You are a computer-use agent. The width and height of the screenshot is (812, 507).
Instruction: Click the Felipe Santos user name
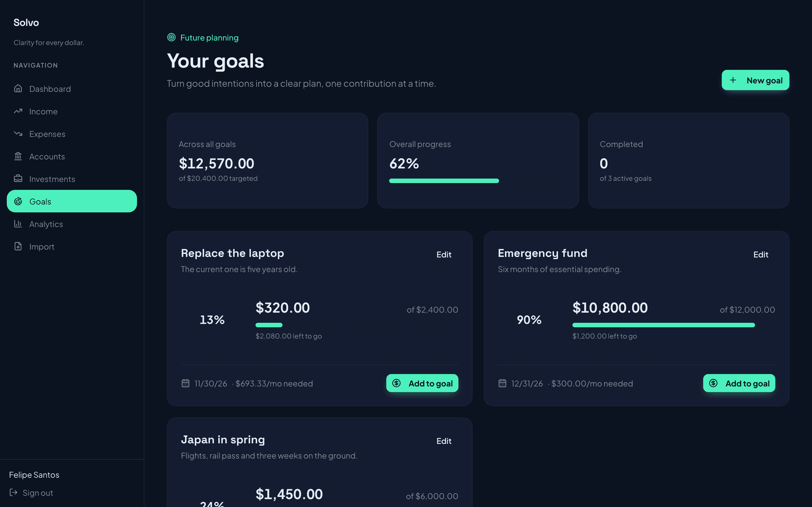point(34,475)
